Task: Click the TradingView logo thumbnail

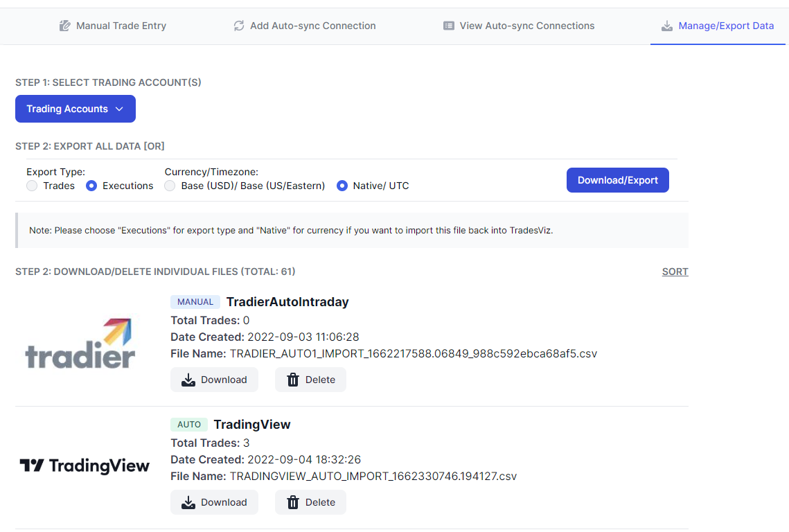Action: (85, 466)
